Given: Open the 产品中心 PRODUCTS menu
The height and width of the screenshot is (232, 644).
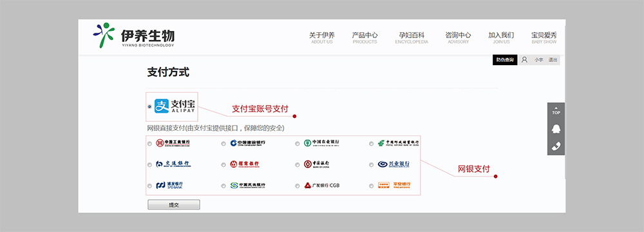Looking at the screenshot, I should click(x=365, y=38).
